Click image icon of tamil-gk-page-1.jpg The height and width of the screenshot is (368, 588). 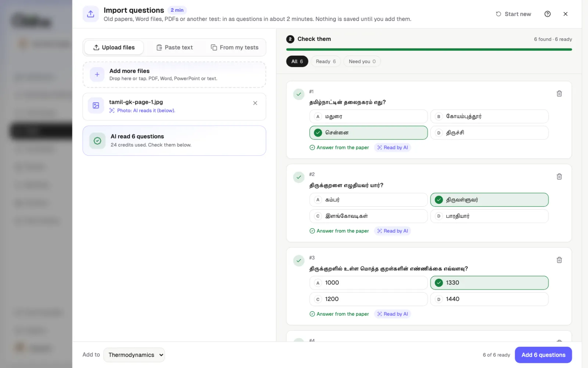coord(96,106)
